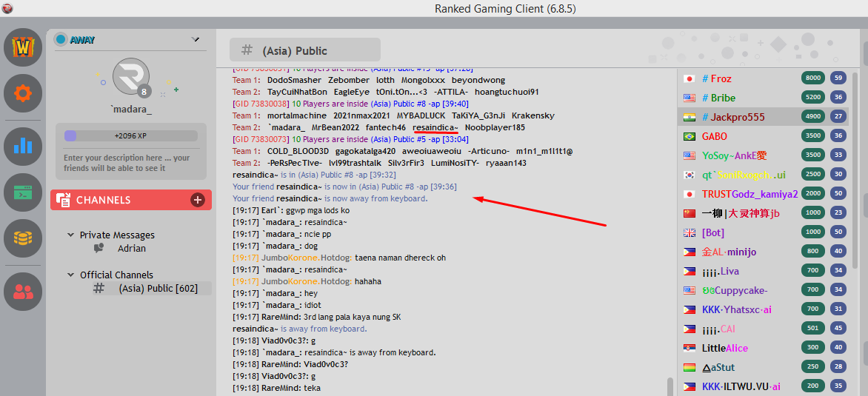The image size is (868, 396).
Task: Click the China flag beside 大灵神算jb
Action: click(x=690, y=213)
